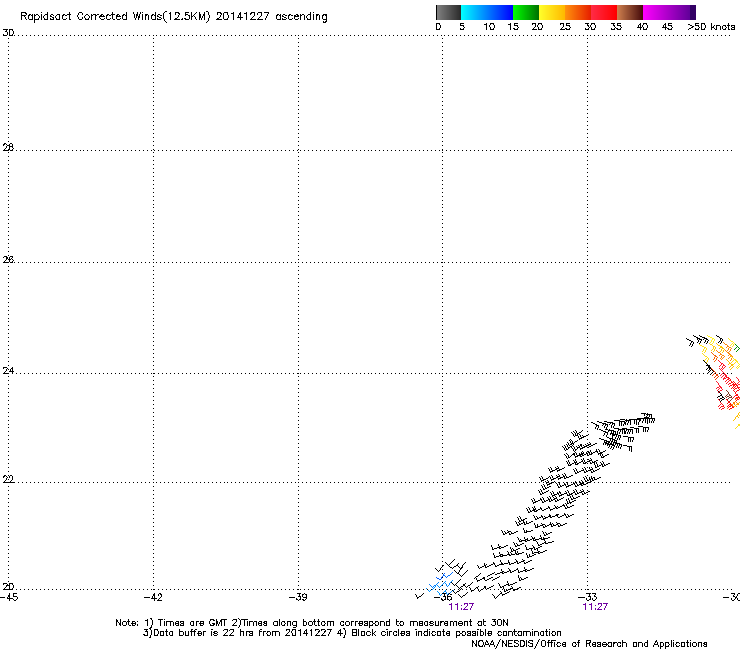Screen dimensions: 740x650
Task: Click the latitude label 28
Action: pos(8,147)
